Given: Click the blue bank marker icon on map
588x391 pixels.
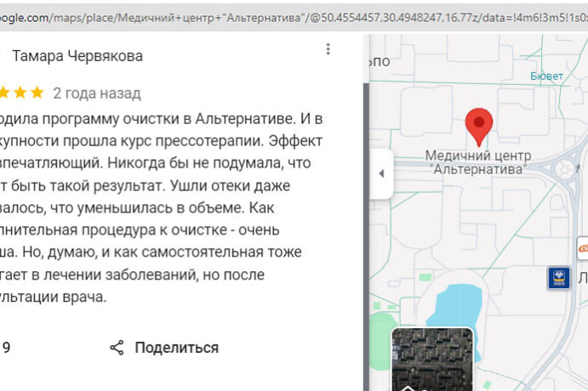Looking at the screenshot, I should click(x=559, y=277).
